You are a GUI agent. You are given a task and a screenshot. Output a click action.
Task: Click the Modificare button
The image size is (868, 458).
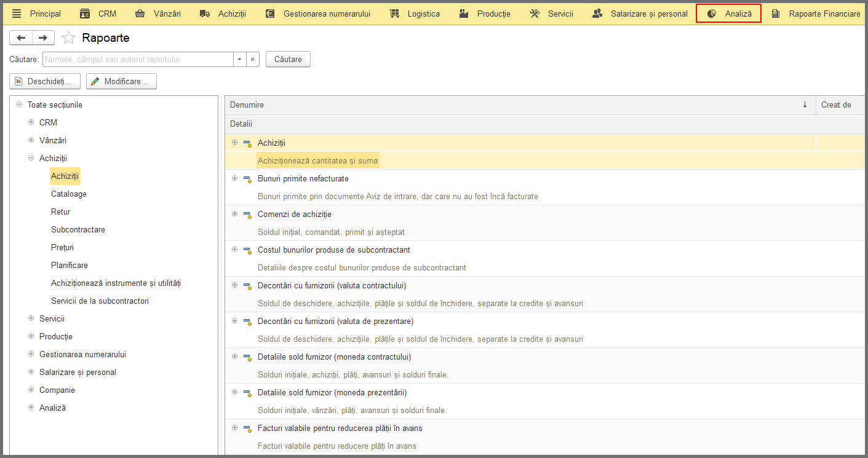tap(121, 81)
